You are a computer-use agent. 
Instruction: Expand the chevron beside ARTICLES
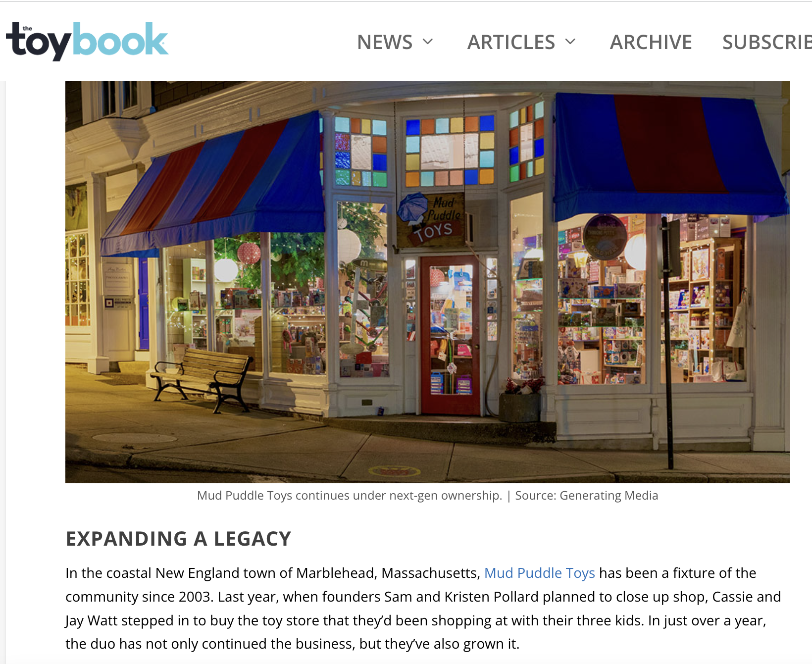coord(570,42)
